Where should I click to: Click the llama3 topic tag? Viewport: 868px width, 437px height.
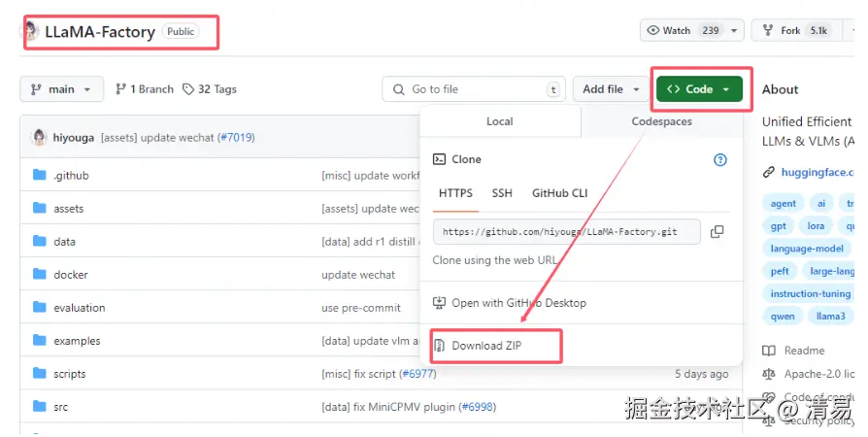tap(830, 317)
